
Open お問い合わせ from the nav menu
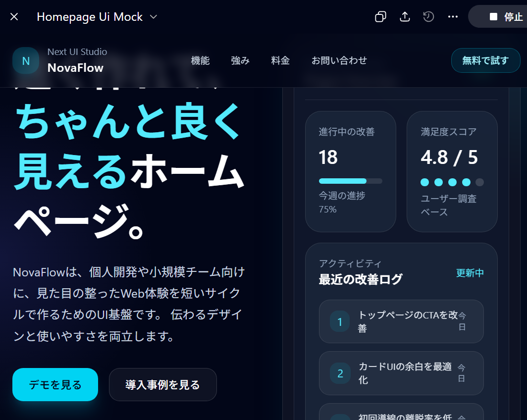pos(339,60)
